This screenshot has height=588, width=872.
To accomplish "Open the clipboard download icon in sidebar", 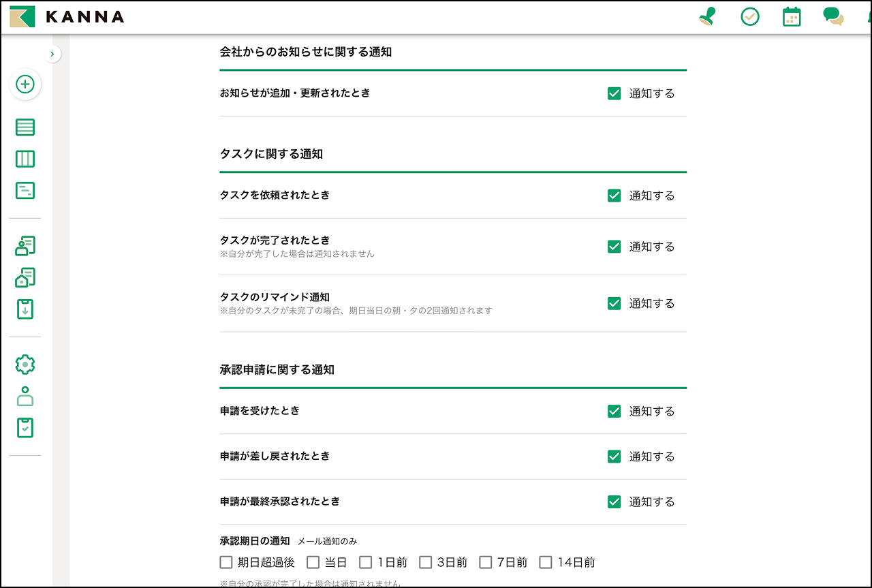I will pyautogui.click(x=25, y=309).
